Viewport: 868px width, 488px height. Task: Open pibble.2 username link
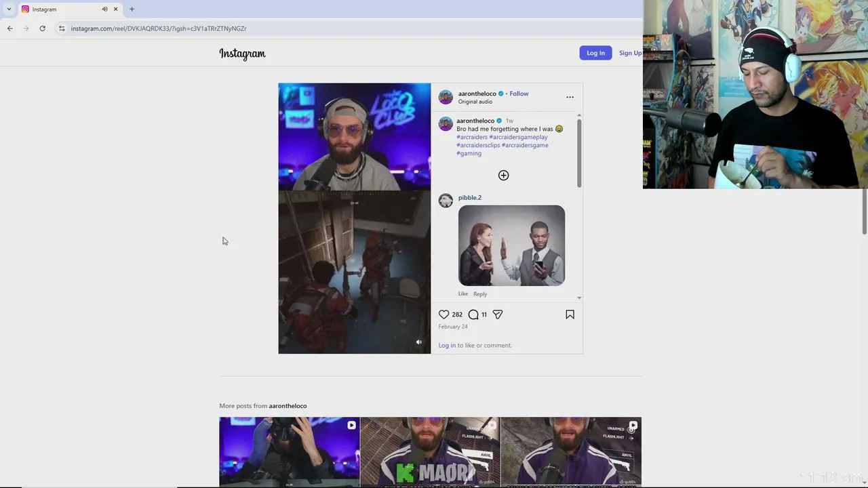[469, 198]
